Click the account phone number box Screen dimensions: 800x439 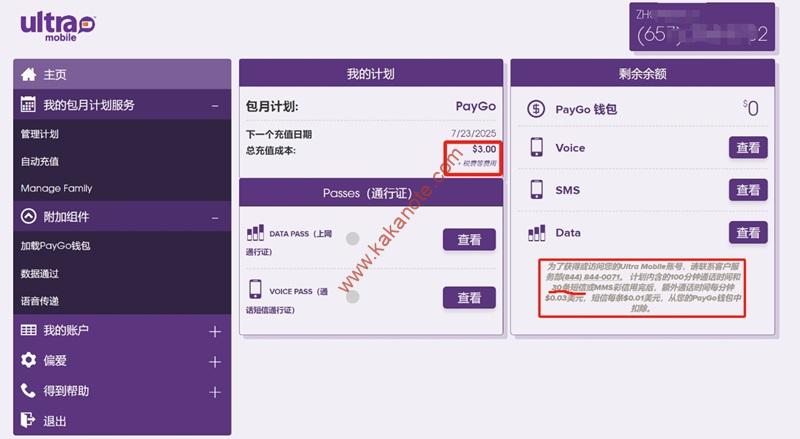coord(702,27)
